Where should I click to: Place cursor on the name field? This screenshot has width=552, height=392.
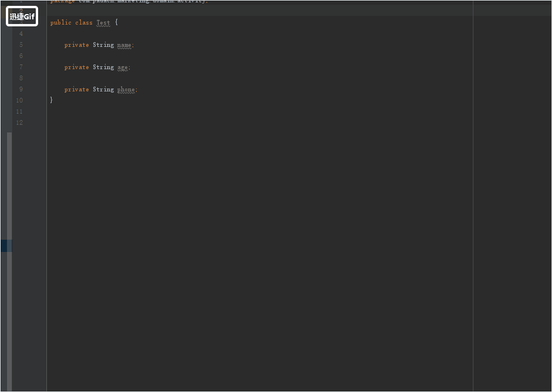tap(124, 45)
